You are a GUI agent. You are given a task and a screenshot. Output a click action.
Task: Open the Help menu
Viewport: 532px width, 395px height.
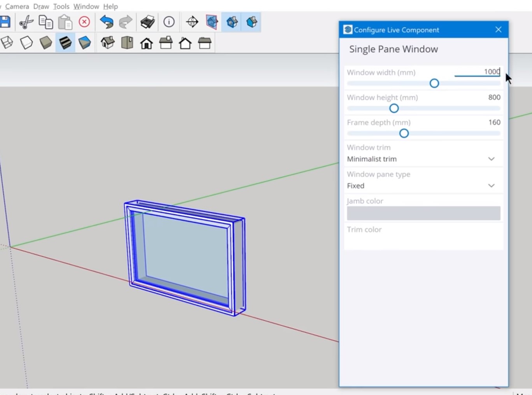click(x=111, y=6)
